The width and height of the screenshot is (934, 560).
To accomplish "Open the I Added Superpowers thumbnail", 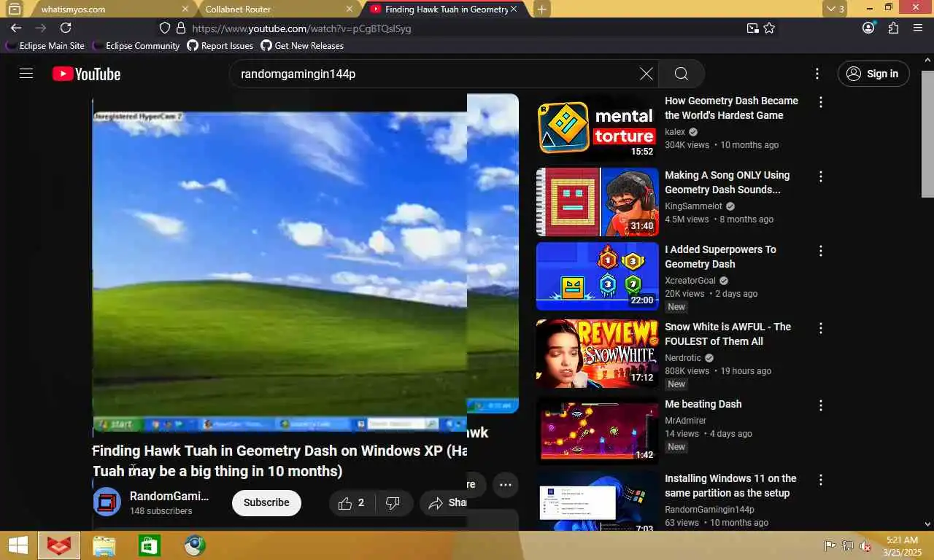I will pyautogui.click(x=597, y=276).
